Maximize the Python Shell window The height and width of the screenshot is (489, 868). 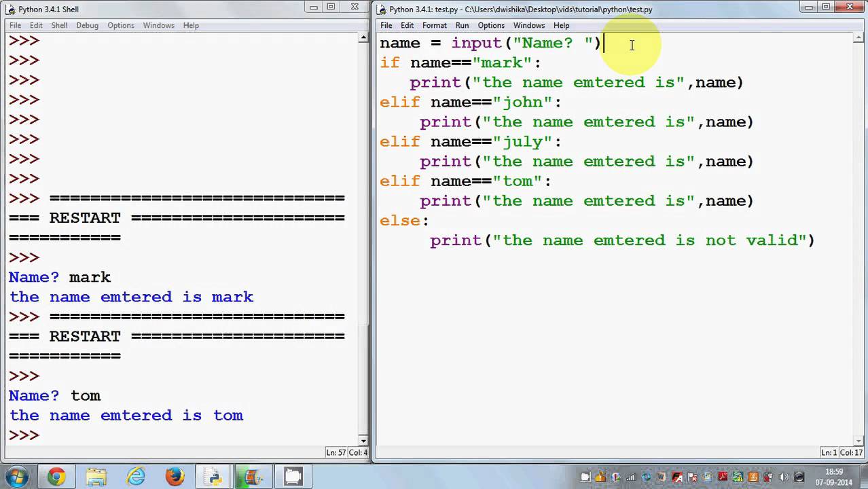point(331,7)
